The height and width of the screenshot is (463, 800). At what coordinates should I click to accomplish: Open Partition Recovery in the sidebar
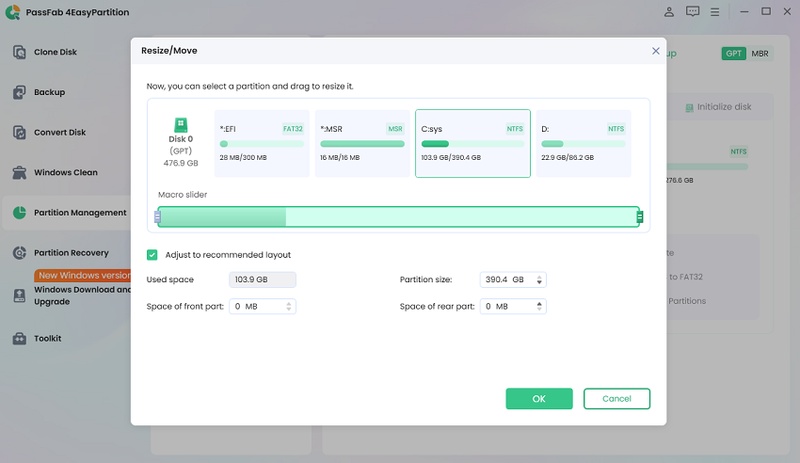71,253
